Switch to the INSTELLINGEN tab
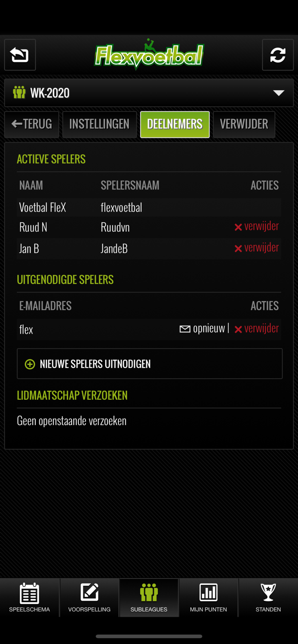298x644 pixels. click(99, 124)
